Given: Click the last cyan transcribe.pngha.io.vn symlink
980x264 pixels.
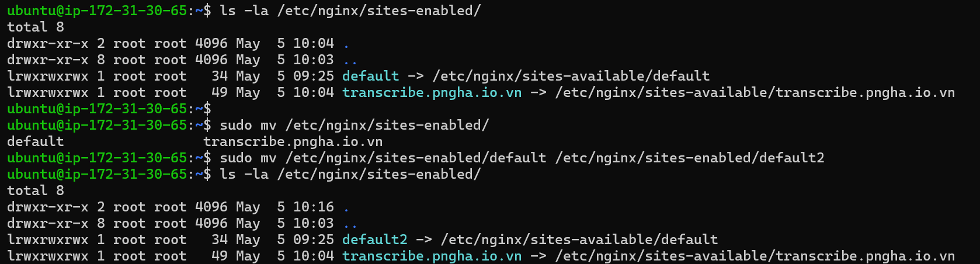Looking at the screenshot, I should click(432, 256).
